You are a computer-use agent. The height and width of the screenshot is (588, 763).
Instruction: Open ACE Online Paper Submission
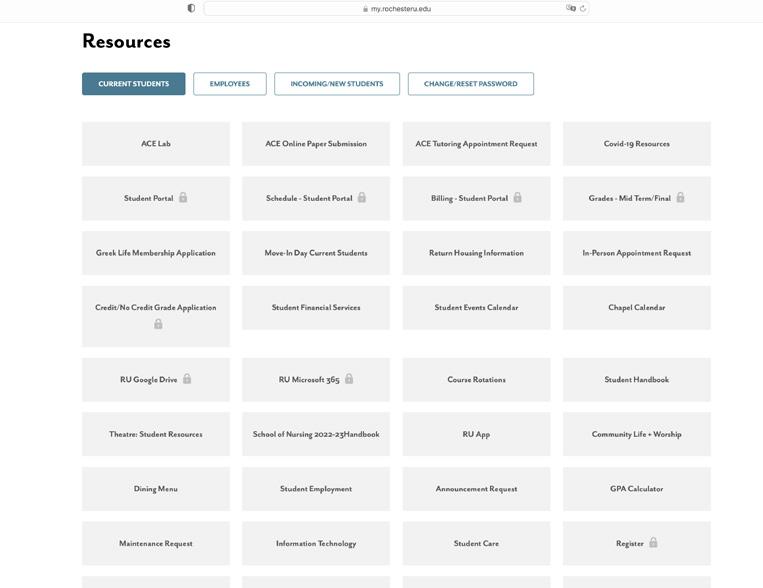pos(316,144)
